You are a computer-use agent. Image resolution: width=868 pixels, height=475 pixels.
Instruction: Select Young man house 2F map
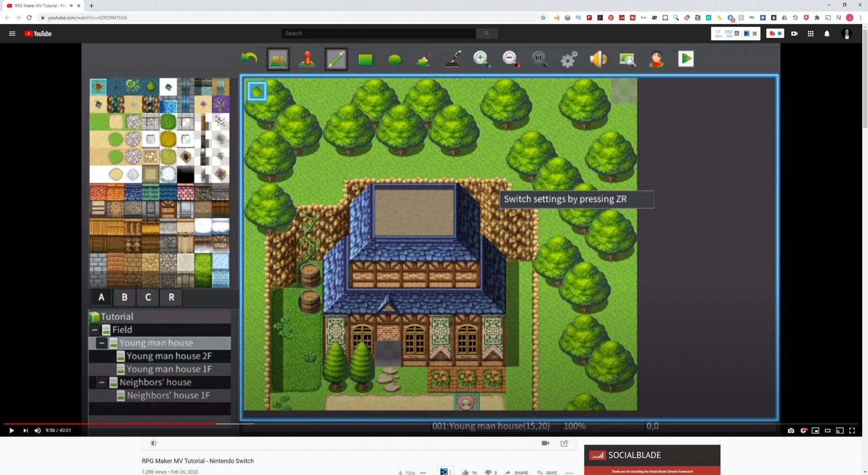169,356
